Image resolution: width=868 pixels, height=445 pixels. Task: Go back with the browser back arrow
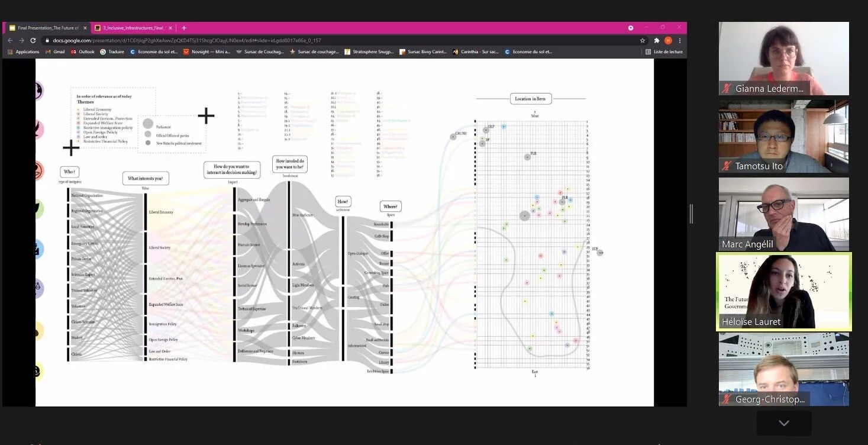click(x=10, y=40)
